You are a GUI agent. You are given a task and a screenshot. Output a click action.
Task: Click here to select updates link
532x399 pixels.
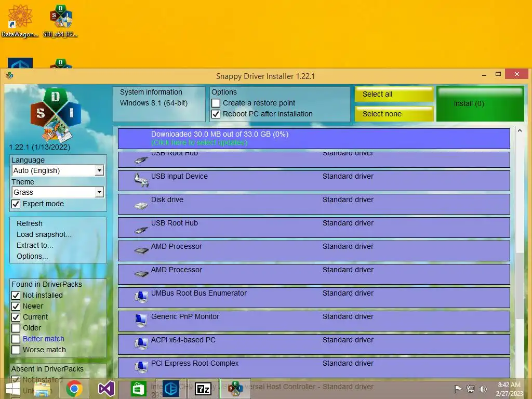tap(199, 142)
